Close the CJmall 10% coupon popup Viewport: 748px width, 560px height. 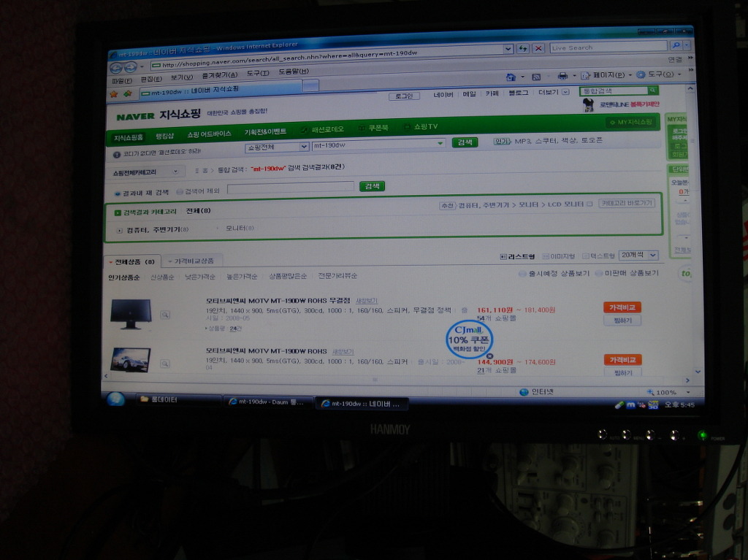coord(489,356)
